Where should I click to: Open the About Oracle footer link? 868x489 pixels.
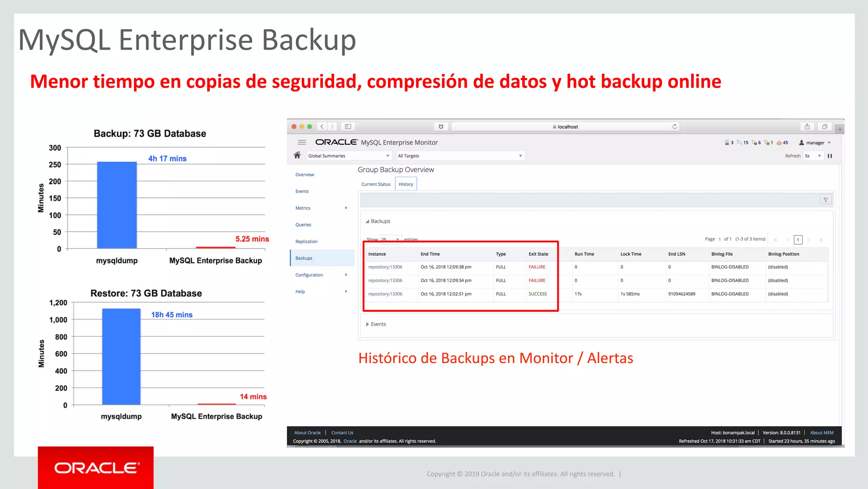click(x=307, y=433)
